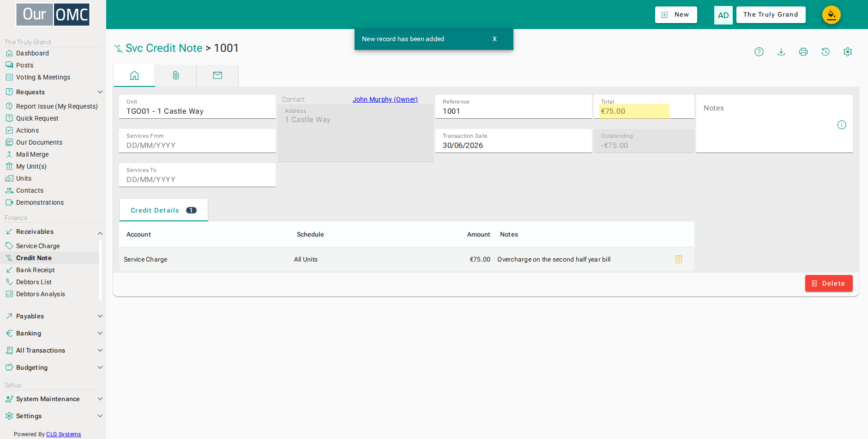The width and height of the screenshot is (868, 439).
Task: Open the email envelope tab
Action: pyautogui.click(x=217, y=75)
